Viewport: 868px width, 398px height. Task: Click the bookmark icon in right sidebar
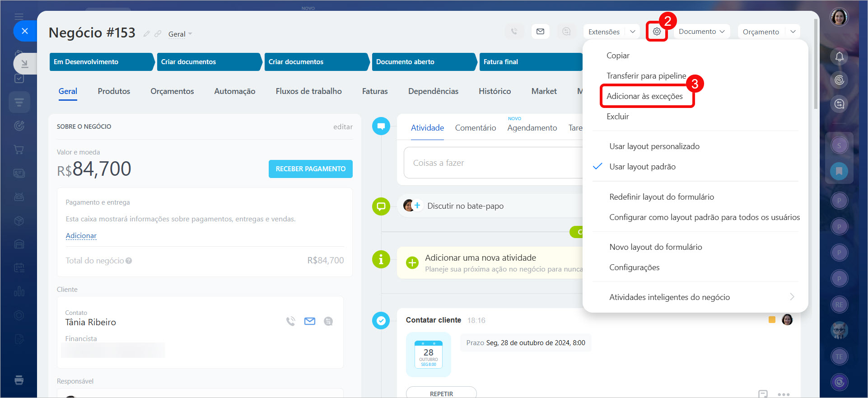point(839,171)
